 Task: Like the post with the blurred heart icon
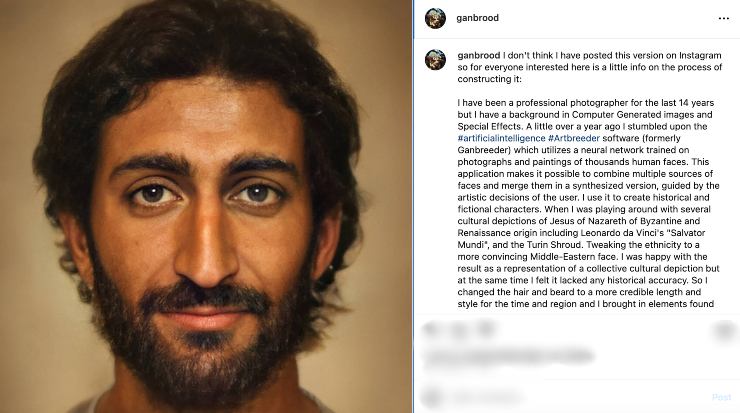tap(431, 329)
